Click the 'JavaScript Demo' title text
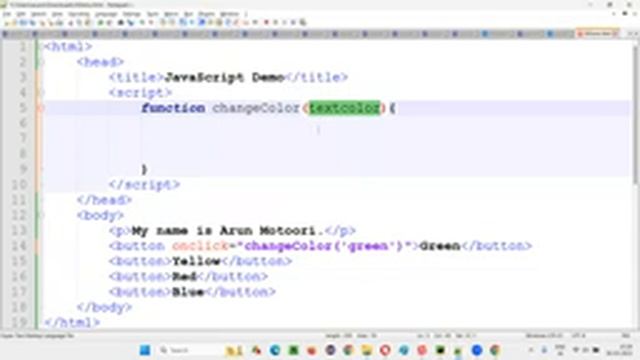 pos(224,78)
